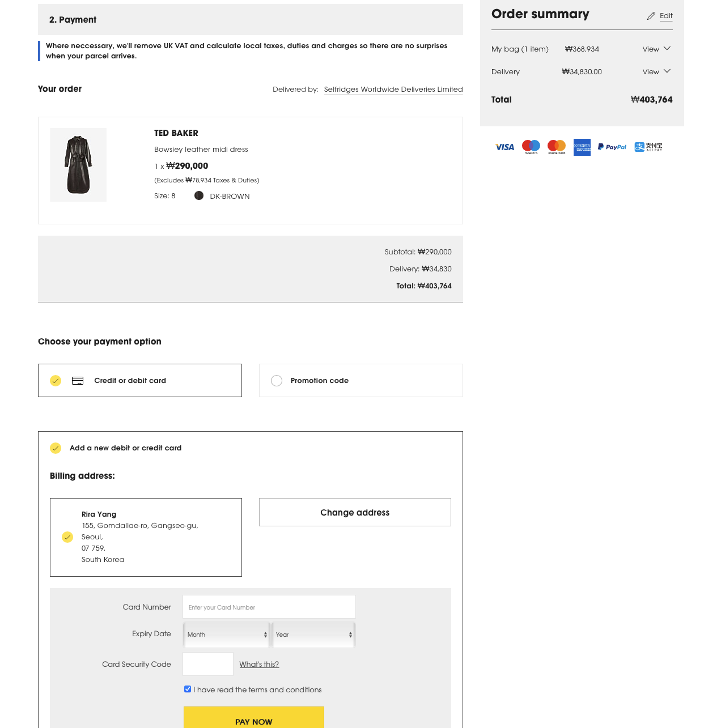Viewport: 721px width, 728px height.
Task: Click the My bag ₩368,934 amount
Action: click(x=582, y=49)
